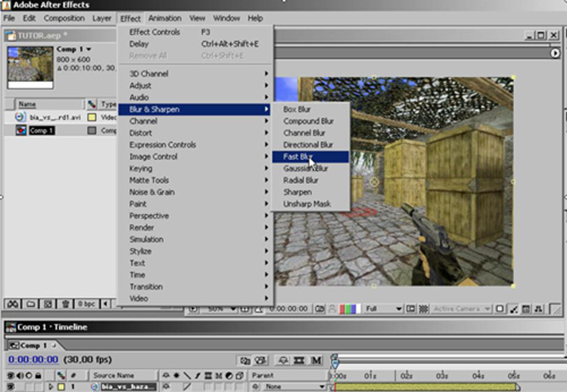Open the Active Camera view dropdown
The width and height of the screenshot is (567, 392).
tap(462, 309)
